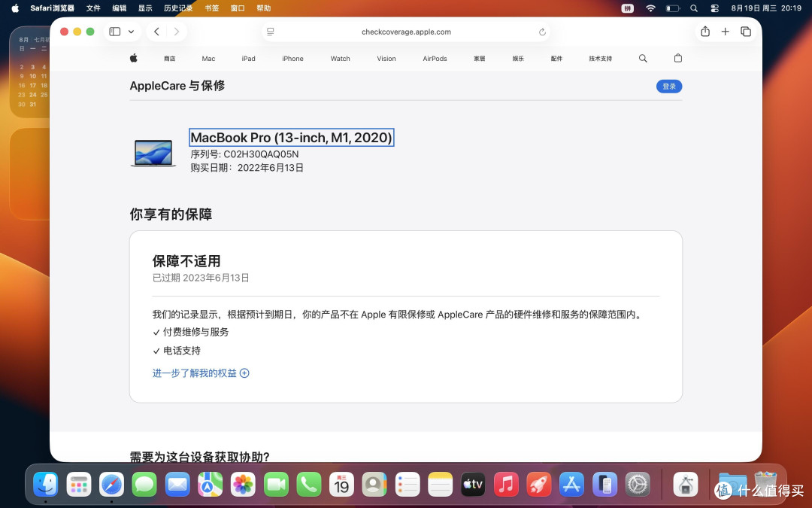Open the Watch navigation link

tap(341, 59)
